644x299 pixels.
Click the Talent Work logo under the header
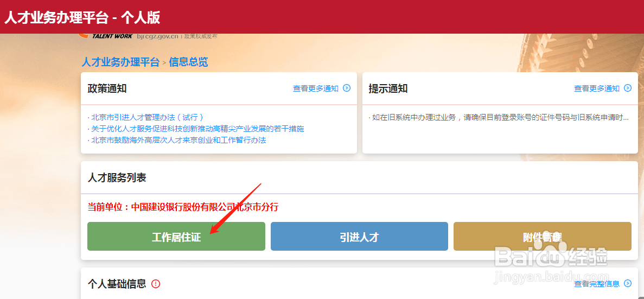click(148, 36)
